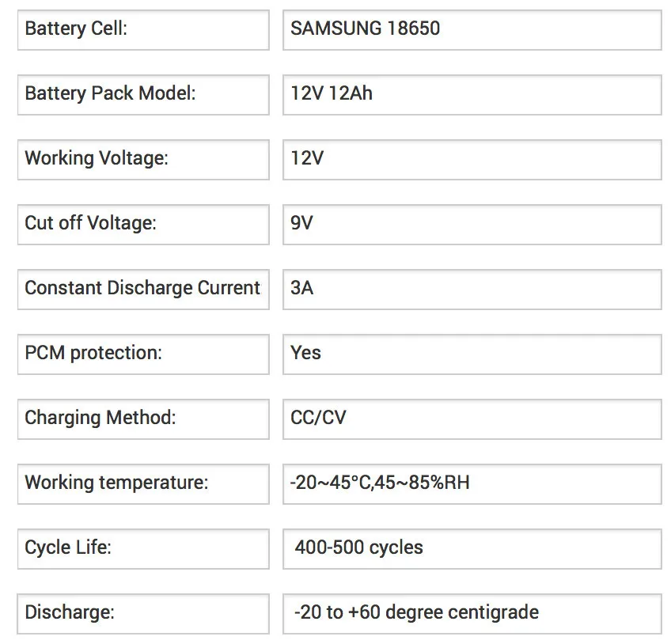Click the PCM protection label cell

click(x=143, y=354)
